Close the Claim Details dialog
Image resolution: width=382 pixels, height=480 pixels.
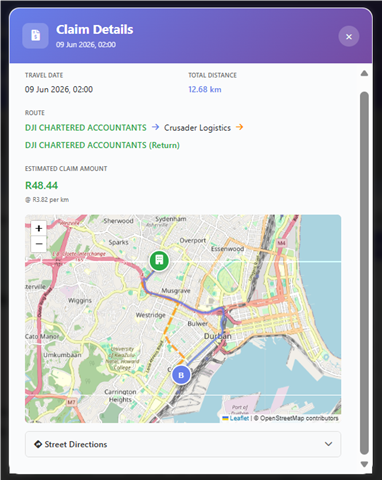[349, 36]
